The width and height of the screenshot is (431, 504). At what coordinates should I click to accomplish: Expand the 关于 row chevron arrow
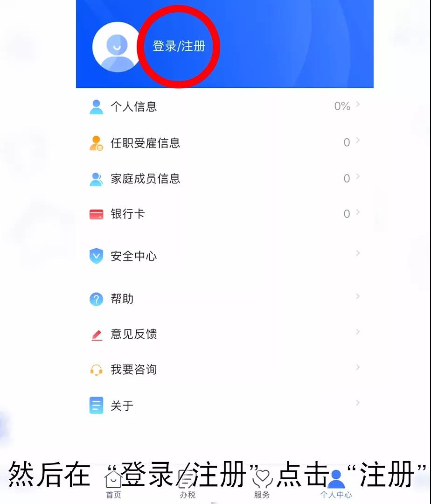[x=358, y=403]
